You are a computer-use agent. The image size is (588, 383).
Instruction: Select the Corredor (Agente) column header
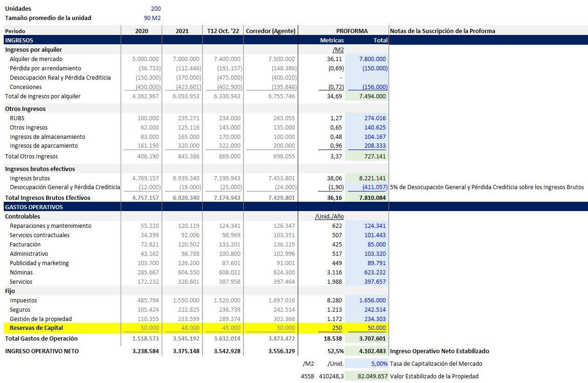click(x=270, y=31)
